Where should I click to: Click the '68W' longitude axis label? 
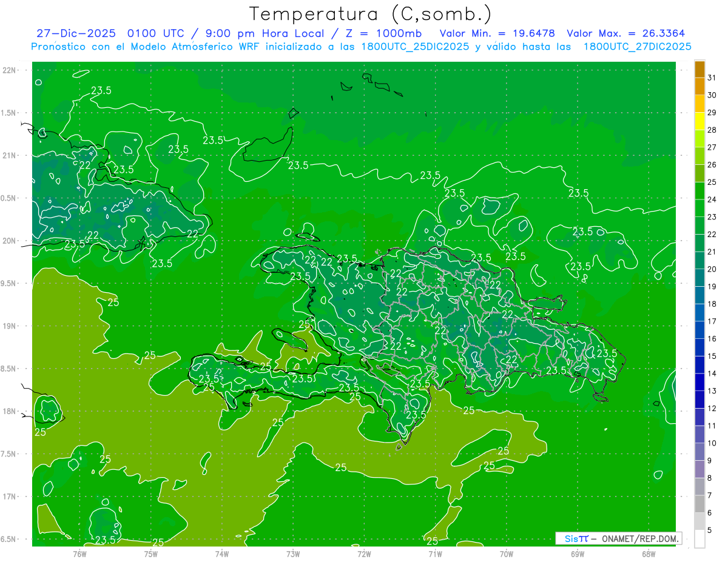tap(649, 554)
